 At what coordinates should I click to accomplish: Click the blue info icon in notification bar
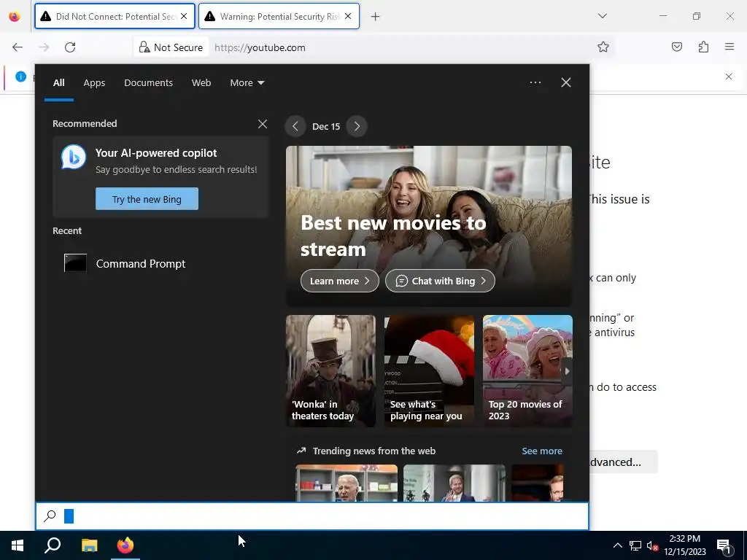point(20,76)
